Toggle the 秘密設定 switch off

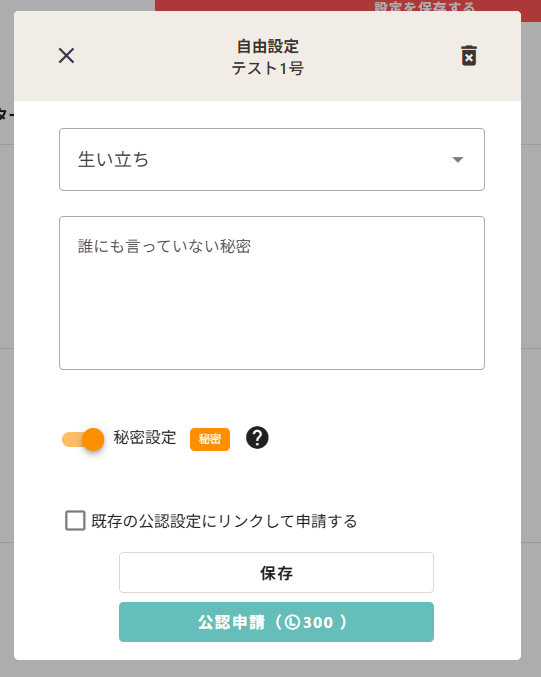[83, 440]
